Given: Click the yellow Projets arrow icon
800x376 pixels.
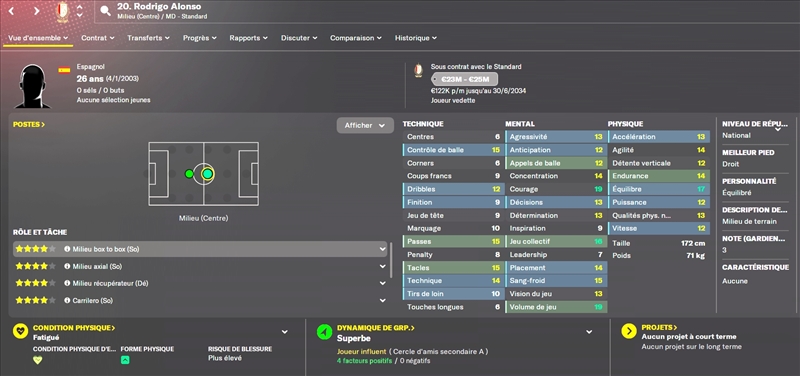Looking at the screenshot, I should (629, 332).
